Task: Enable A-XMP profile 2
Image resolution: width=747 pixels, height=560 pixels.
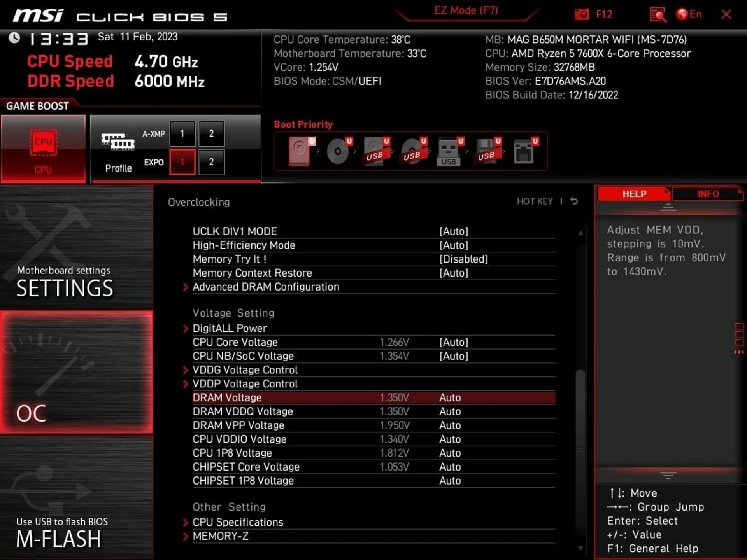Action: click(211, 134)
